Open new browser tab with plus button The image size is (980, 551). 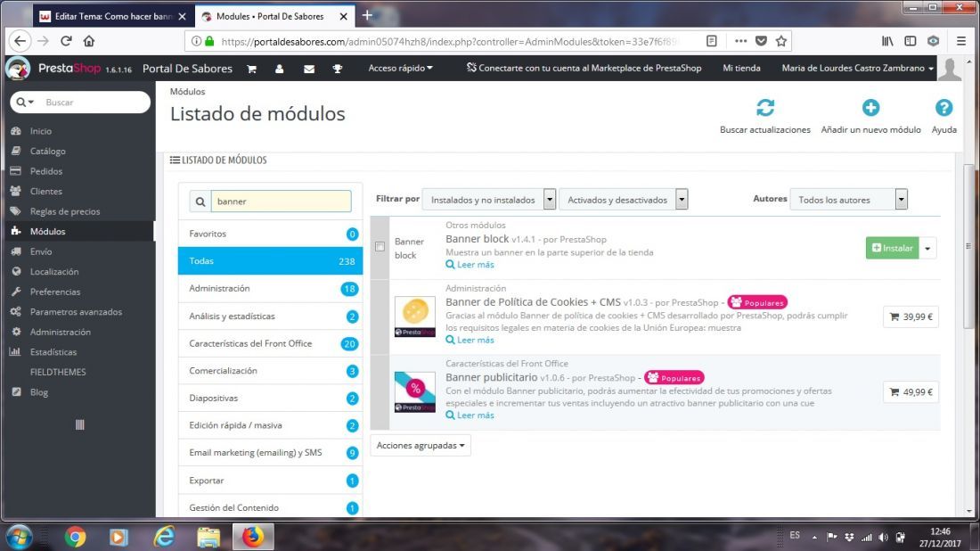[x=367, y=16]
